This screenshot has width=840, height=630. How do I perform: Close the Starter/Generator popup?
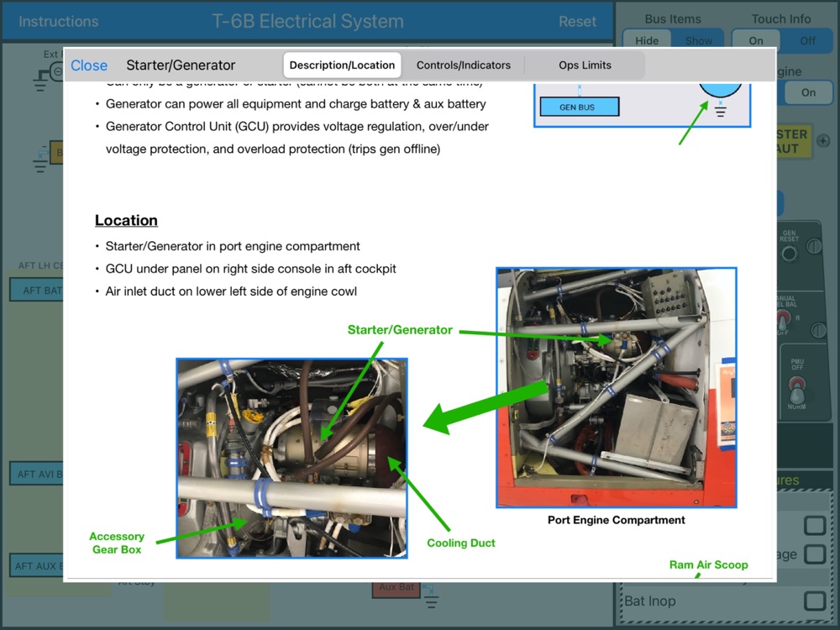click(89, 66)
